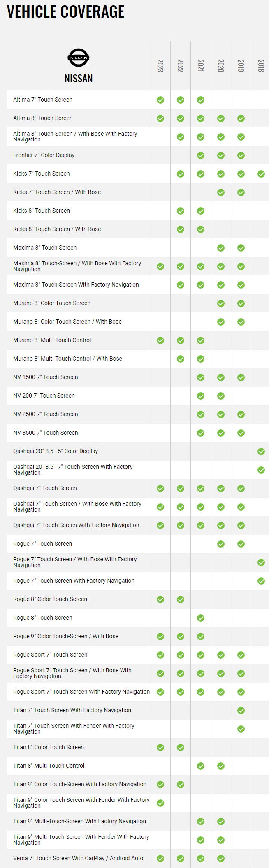Click 2022 checkmark for Murano 8" Multi-Touch Control / With Bose
269x868 pixels.
coord(181,359)
